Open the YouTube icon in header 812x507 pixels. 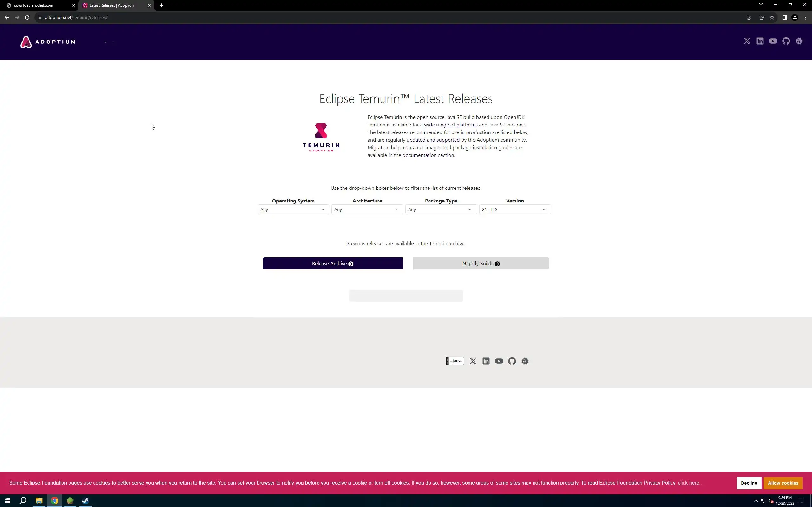773,41
